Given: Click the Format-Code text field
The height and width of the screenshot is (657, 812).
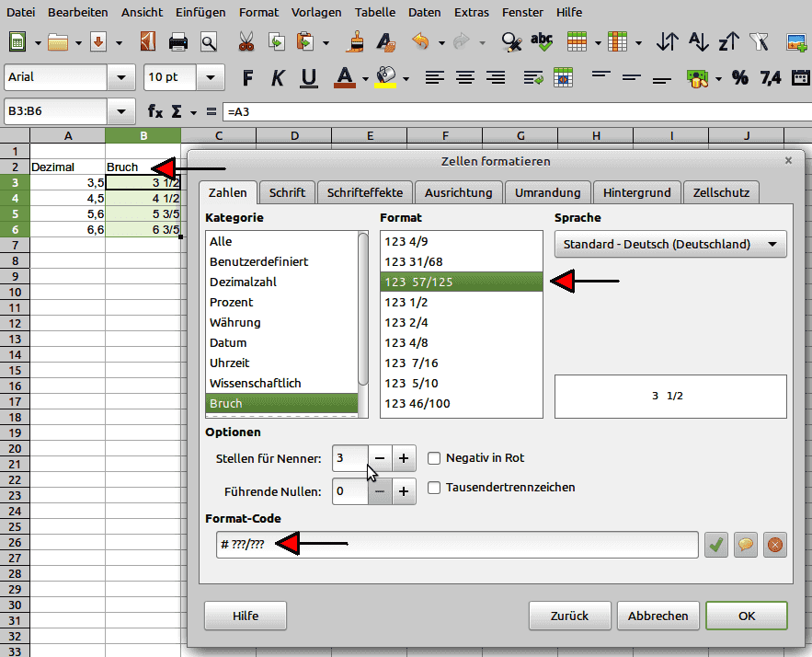Looking at the screenshot, I should (x=457, y=545).
